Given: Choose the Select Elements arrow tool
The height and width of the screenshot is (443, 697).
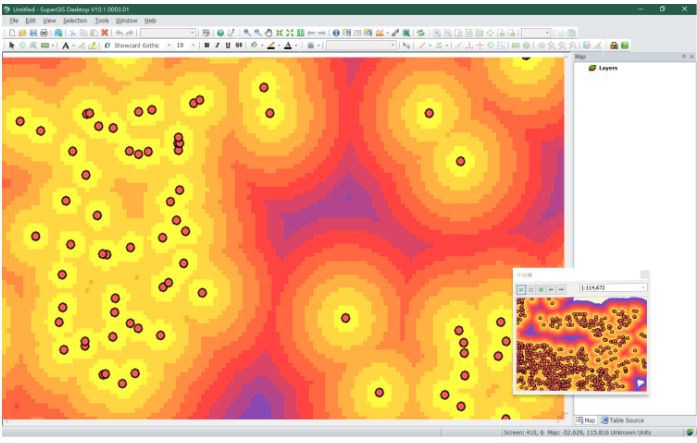Looking at the screenshot, I should 11,45.
